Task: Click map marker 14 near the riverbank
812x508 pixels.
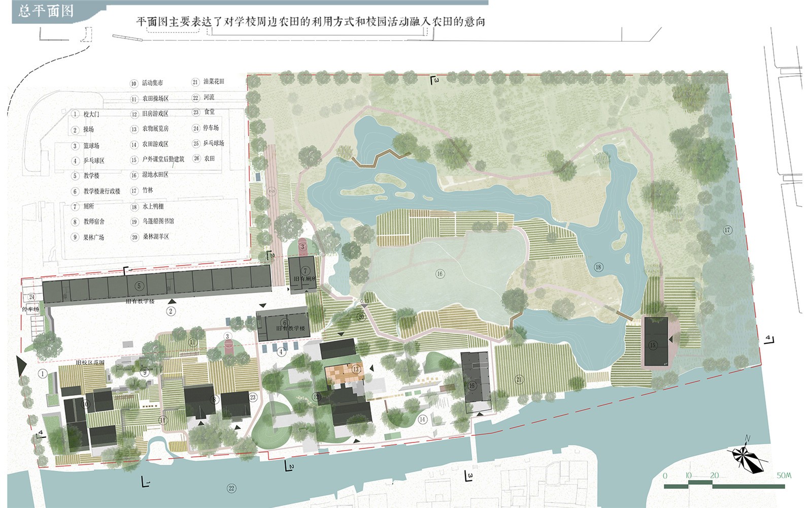Action: [x=422, y=419]
